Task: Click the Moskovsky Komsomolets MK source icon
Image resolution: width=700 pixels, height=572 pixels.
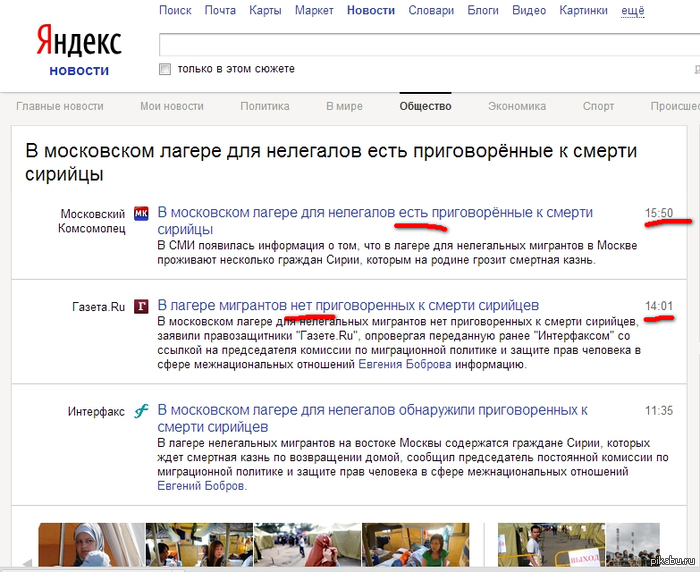Action: click(141, 213)
